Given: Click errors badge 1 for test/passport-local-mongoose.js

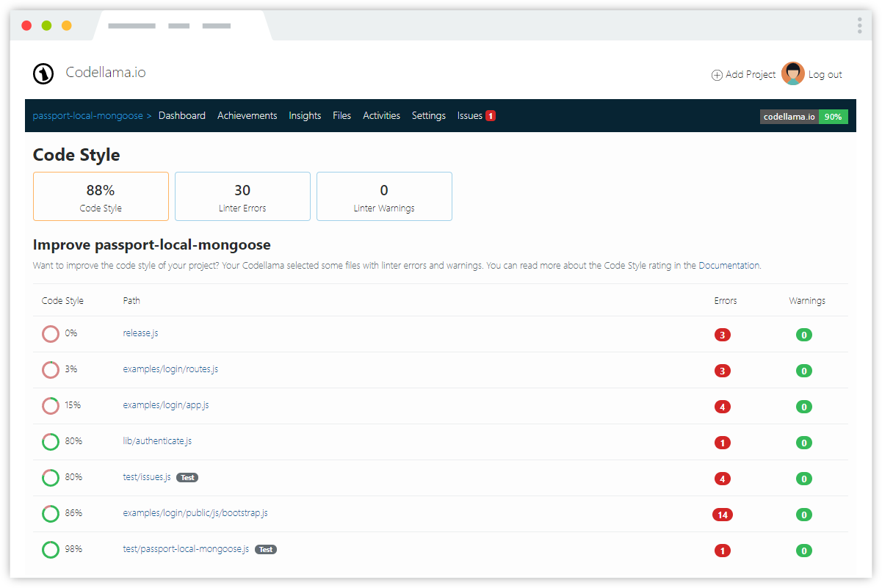Looking at the screenshot, I should coord(723,551).
